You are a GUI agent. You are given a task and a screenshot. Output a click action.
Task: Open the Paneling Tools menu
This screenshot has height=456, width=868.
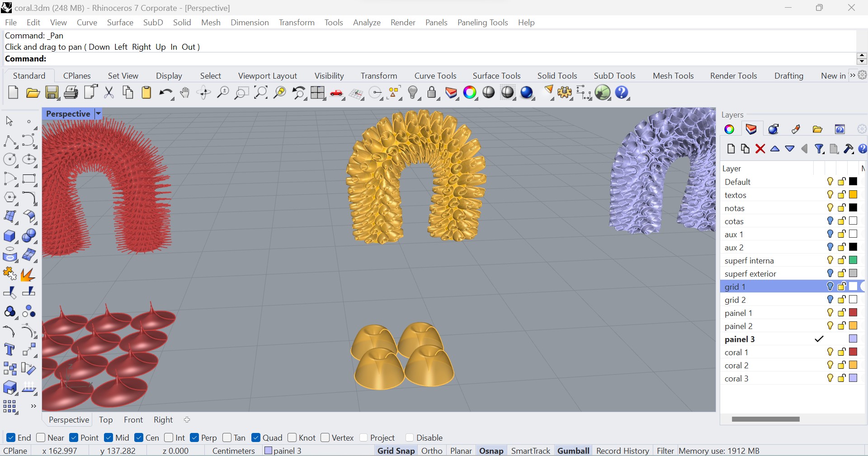coord(482,23)
